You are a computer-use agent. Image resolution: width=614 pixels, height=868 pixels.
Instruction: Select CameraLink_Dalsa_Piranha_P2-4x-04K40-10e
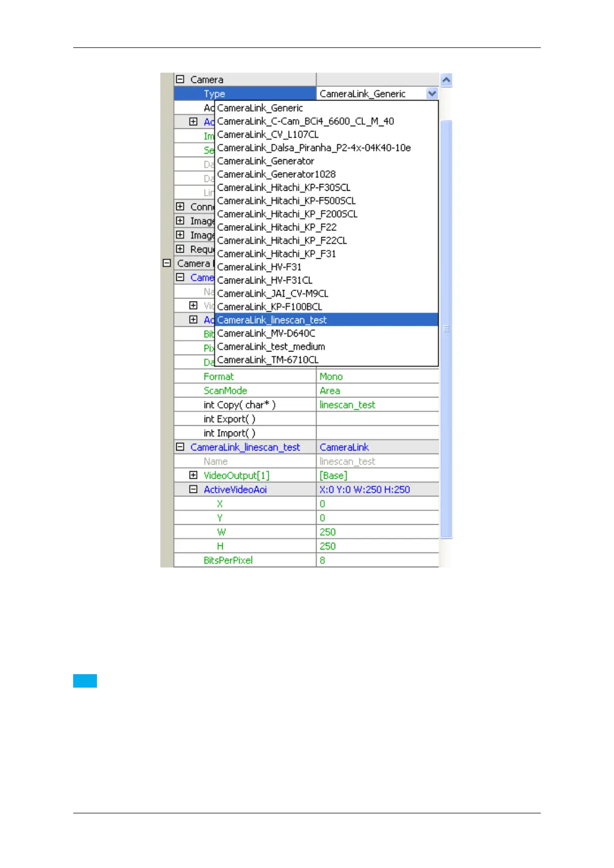pyautogui.click(x=326, y=148)
